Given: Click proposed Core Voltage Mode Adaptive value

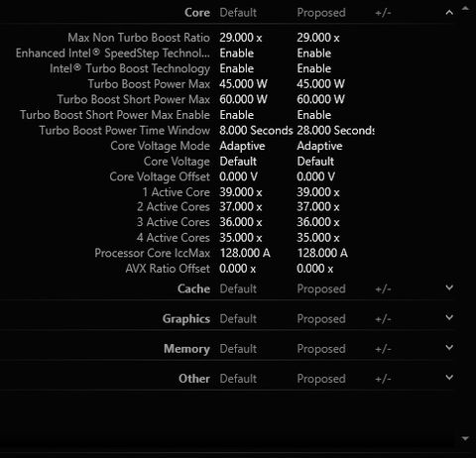Looking at the screenshot, I should (319, 146).
